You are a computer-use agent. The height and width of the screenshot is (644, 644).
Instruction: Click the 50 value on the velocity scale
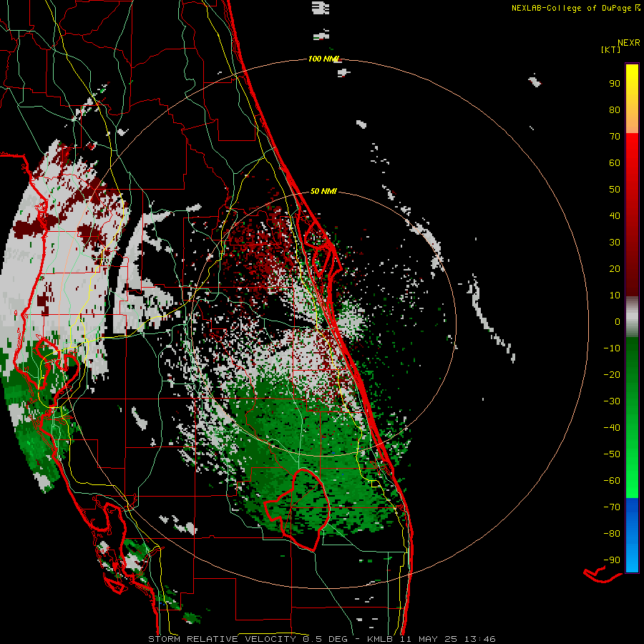click(615, 190)
